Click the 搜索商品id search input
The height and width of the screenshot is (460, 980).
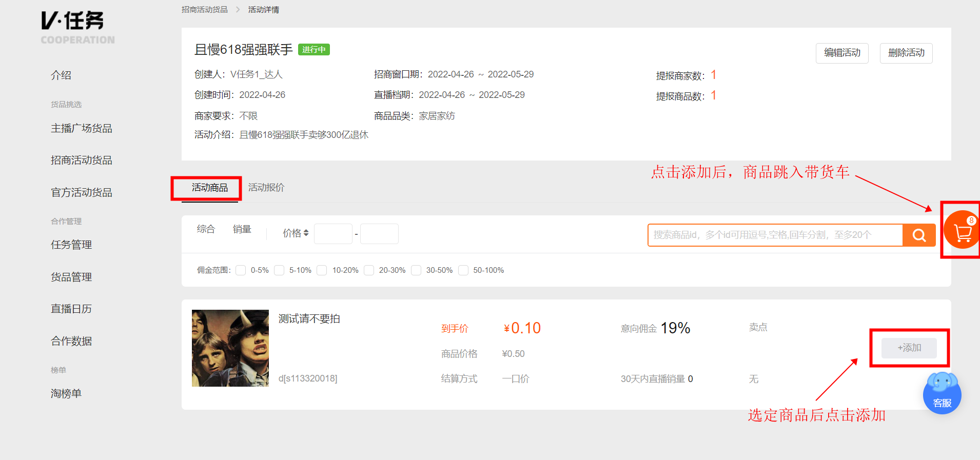775,235
